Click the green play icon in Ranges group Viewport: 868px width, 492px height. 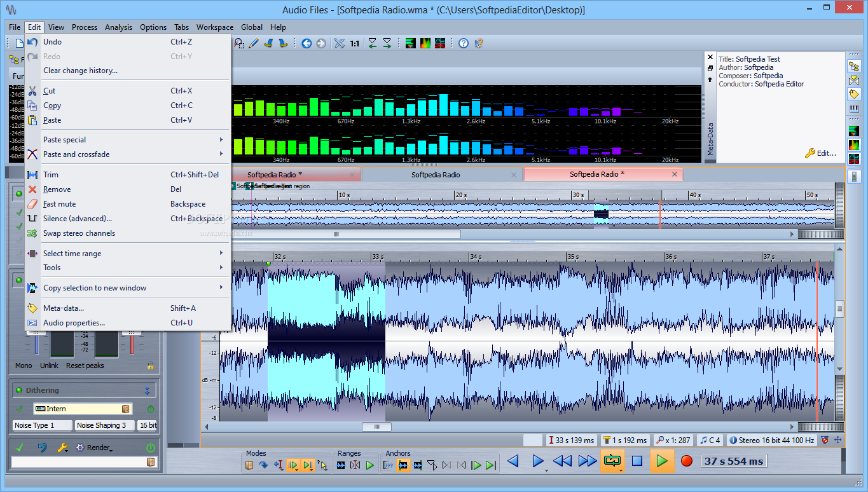pyautogui.click(x=370, y=465)
